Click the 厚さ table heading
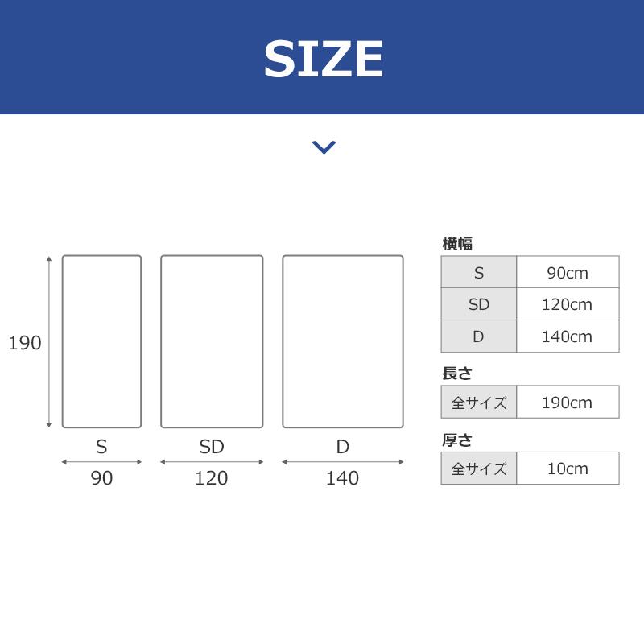The image size is (644, 644). pos(456,440)
